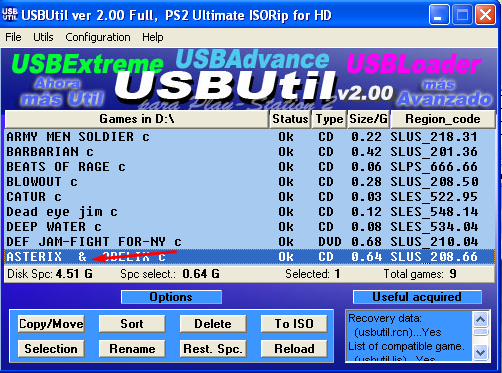Image resolution: width=502 pixels, height=373 pixels.
Task: Click region code SLUS_218.31
Action: (434, 137)
